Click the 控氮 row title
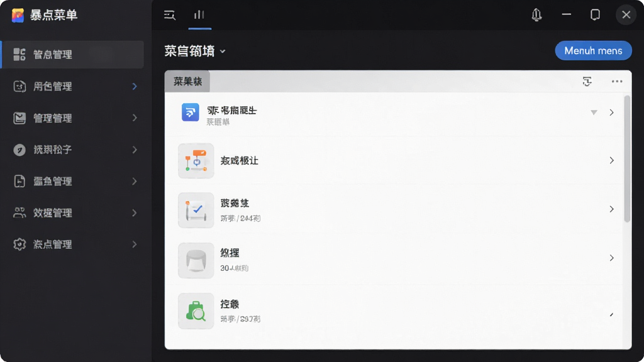Screen dimensions: 644x362 [x=230, y=304]
